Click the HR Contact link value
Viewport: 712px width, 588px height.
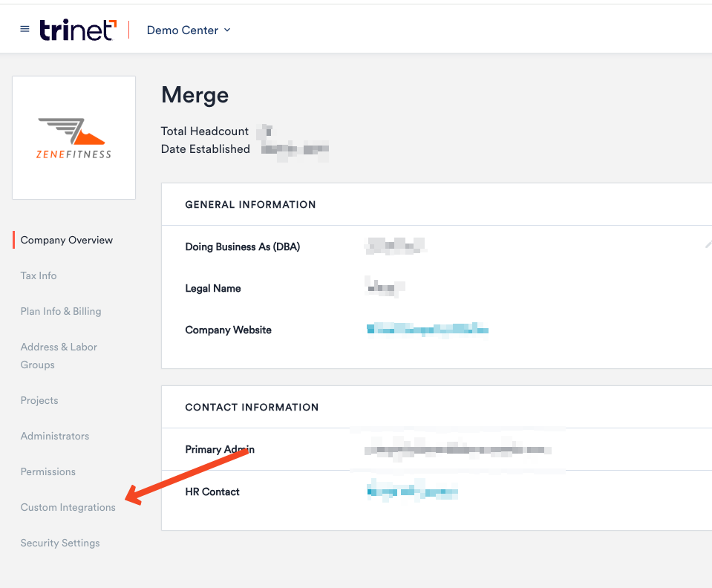pyautogui.click(x=412, y=491)
